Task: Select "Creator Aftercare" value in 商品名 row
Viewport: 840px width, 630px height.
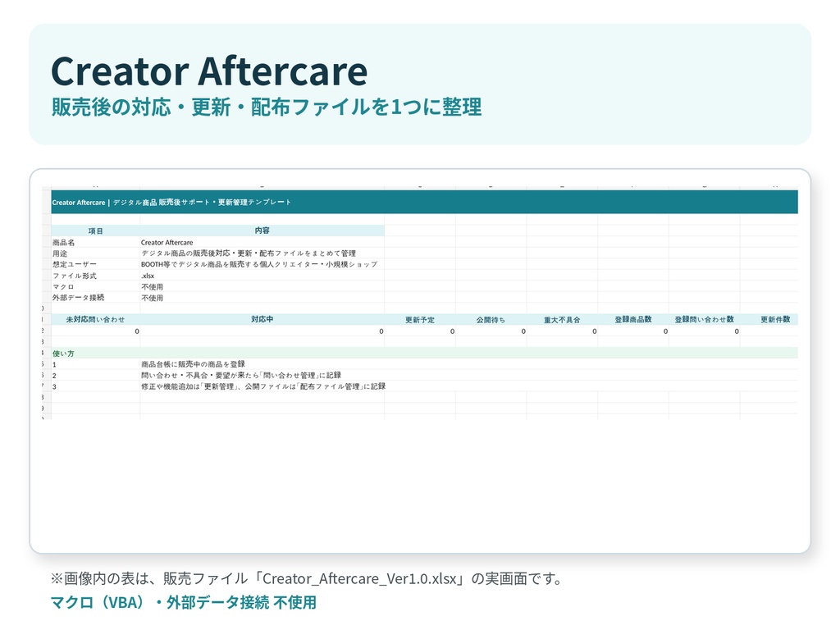Action: tap(262, 242)
